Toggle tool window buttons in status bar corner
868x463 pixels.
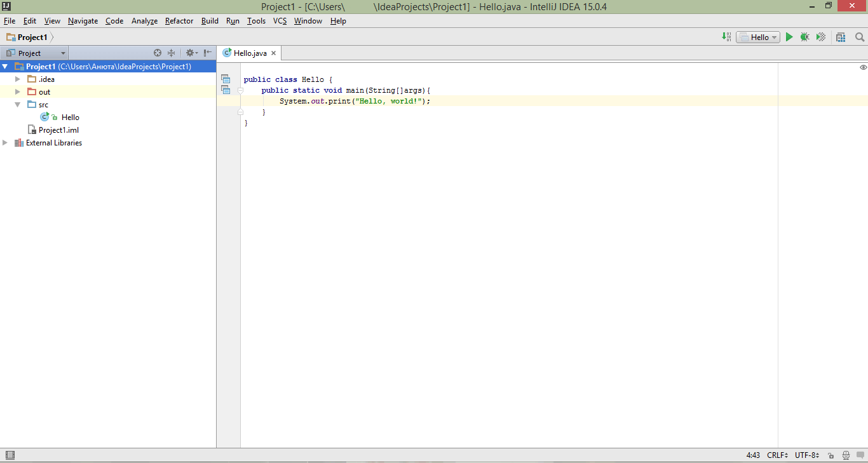(x=10, y=455)
